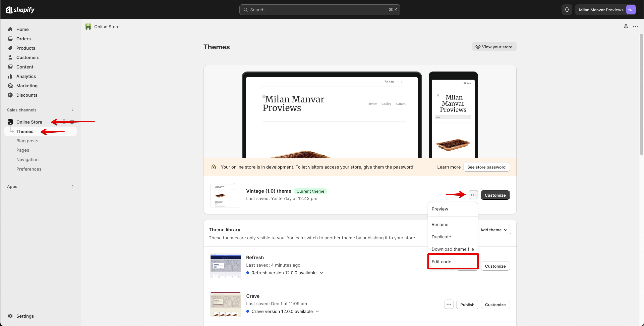Click the Current theme badge

(x=310, y=191)
